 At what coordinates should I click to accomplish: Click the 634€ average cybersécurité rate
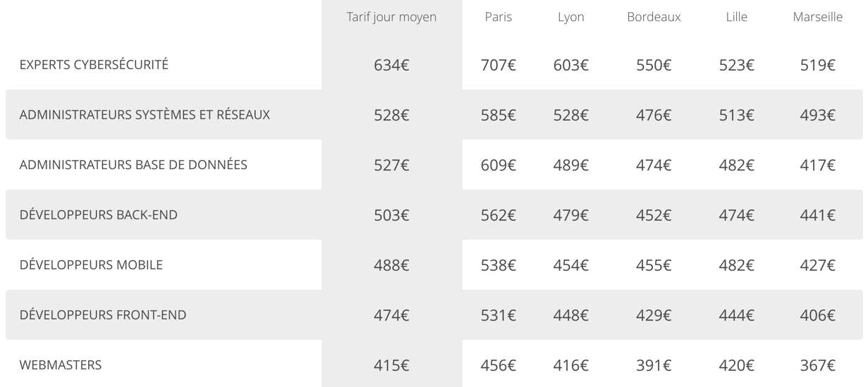[x=391, y=66]
